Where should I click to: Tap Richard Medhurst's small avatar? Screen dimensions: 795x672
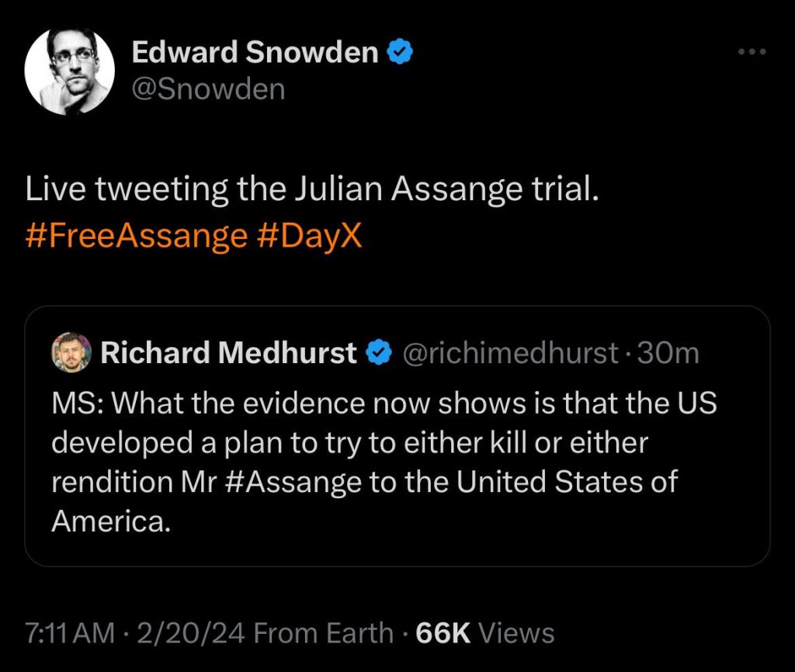[x=71, y=353]
